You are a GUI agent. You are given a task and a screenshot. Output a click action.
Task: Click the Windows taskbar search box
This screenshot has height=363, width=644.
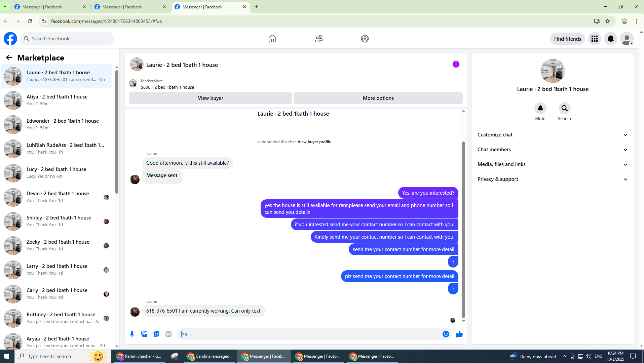click(x=63, y=356)
